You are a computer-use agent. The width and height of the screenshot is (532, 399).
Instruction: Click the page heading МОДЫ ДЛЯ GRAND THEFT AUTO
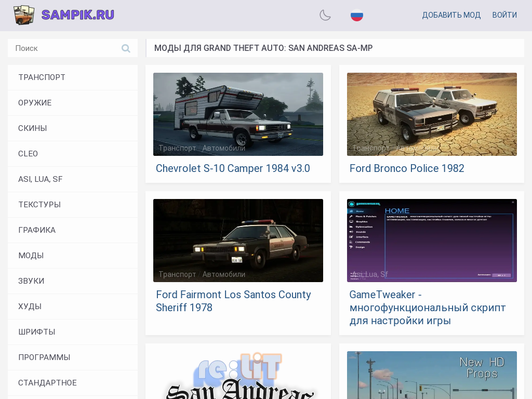(x=263, y=48)
